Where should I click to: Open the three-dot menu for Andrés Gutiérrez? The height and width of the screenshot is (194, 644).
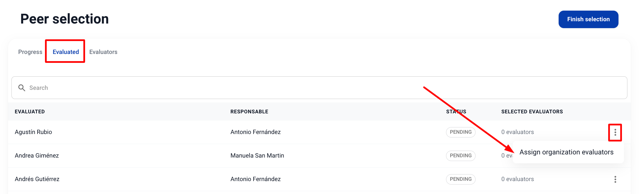pos(615,179)
